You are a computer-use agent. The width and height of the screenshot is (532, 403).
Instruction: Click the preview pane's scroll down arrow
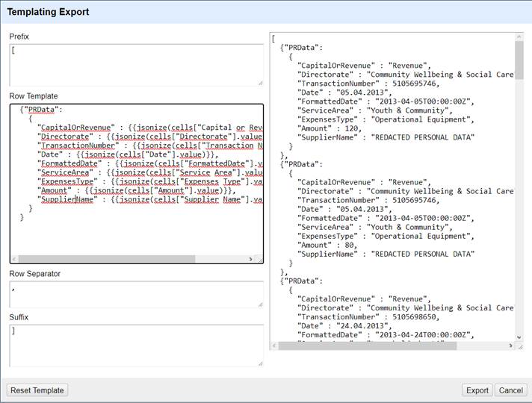(519, 337)
